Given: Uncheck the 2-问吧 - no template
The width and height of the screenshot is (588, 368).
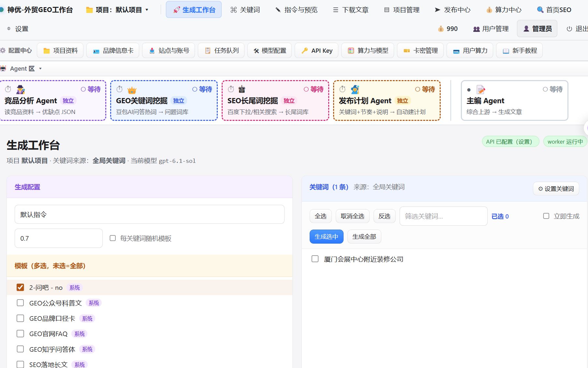Looking at the screenshot, I should (x=20, y=287).
